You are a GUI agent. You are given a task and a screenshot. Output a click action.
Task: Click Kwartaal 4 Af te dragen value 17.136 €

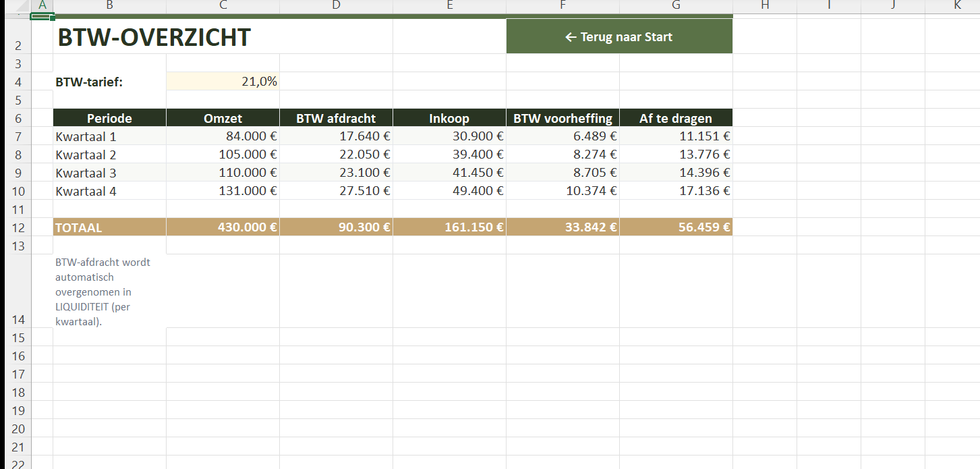tap(675, 191)
